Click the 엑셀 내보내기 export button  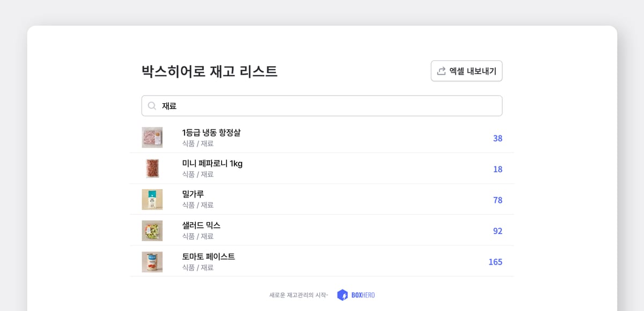[466, 70]
